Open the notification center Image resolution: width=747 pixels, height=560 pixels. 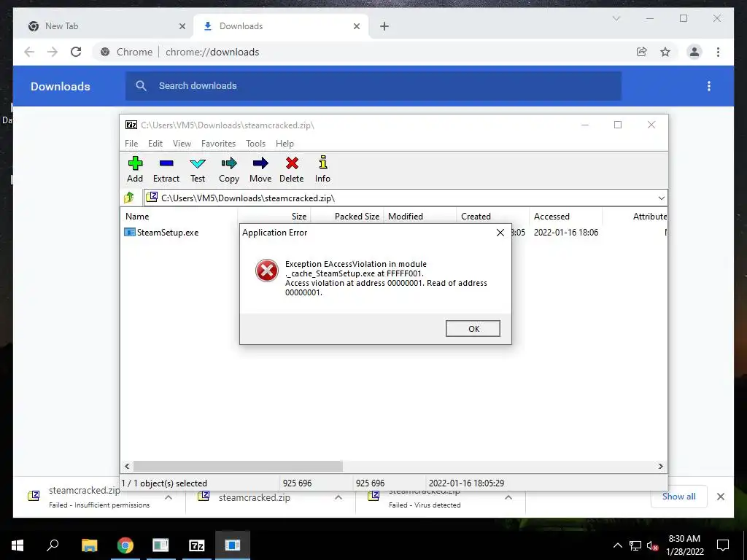pos(723,545)
